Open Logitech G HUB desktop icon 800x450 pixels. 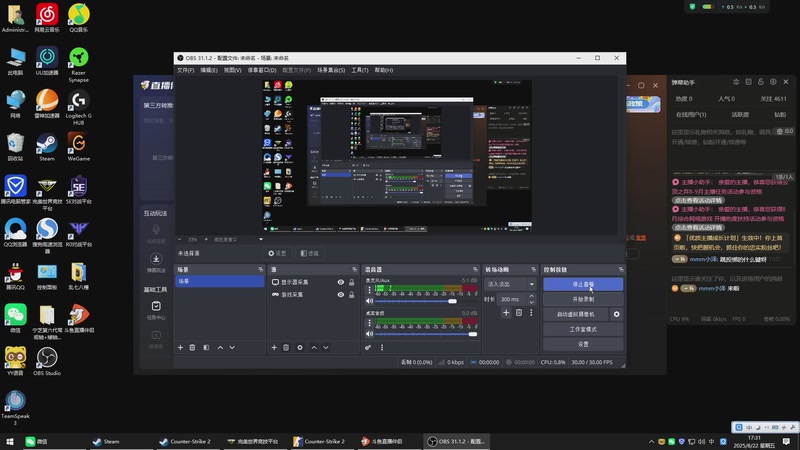click(79, 107)
